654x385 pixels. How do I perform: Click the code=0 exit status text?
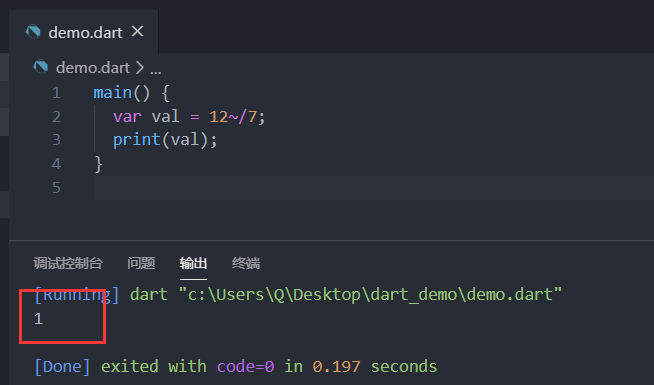246,367
